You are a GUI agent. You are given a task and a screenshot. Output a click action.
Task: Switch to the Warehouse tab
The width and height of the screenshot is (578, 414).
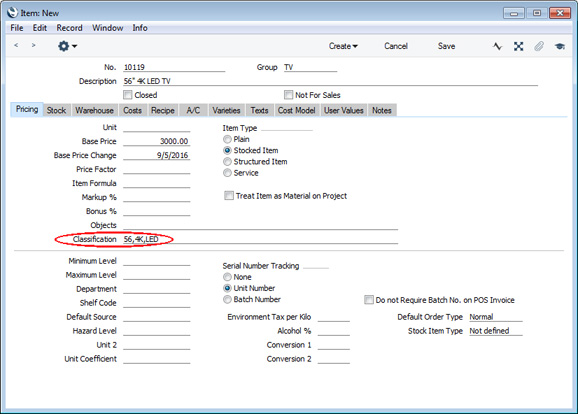pos(94,110)
